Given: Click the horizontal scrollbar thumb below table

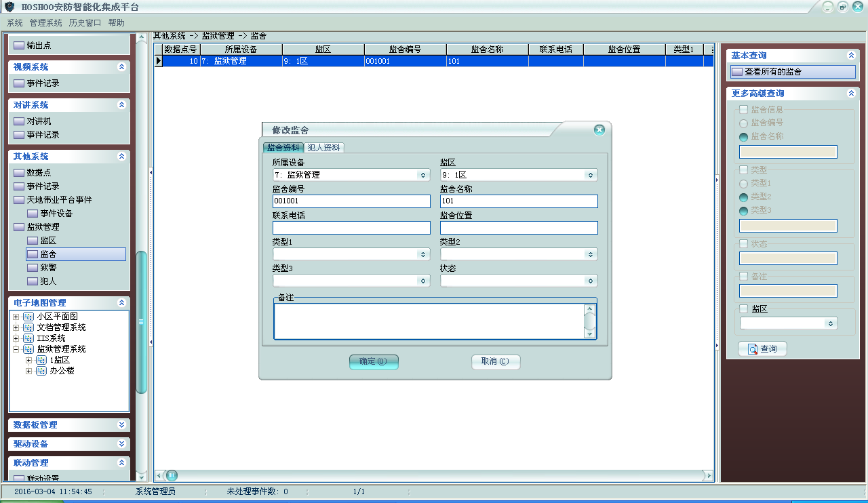Looking at the screenshot, I should (x=172, y=475).
